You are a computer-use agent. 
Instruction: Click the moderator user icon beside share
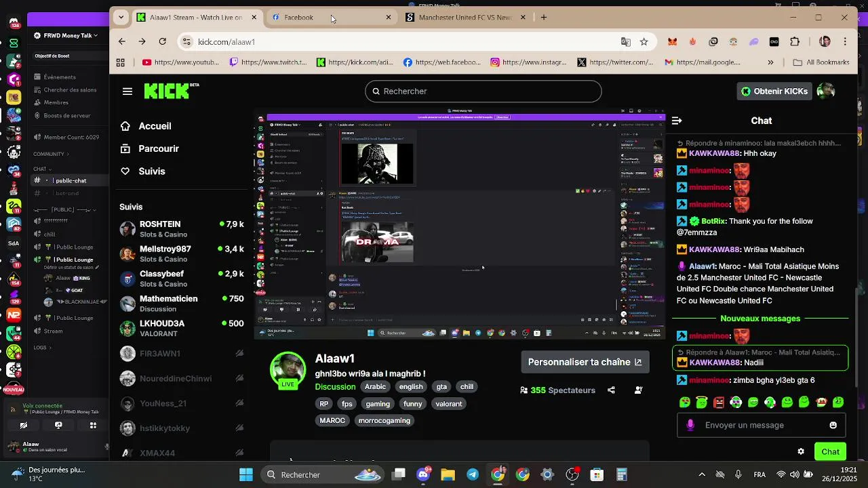pyautogui.click(x=638, y=390)
